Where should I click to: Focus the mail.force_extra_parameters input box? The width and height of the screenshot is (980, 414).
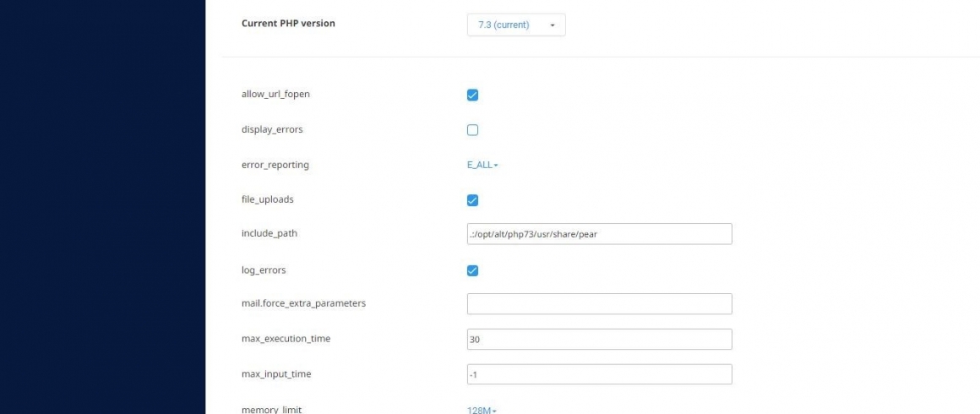pos(599,304)
